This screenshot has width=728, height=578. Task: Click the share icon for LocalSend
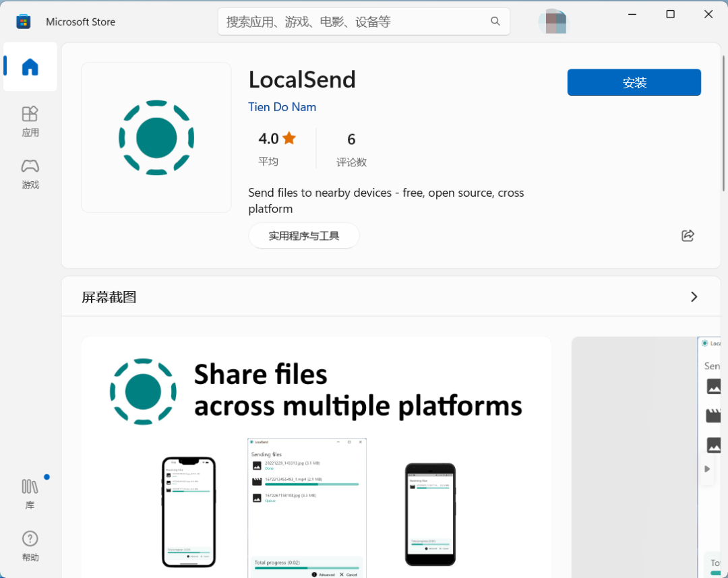coord(688,236)
